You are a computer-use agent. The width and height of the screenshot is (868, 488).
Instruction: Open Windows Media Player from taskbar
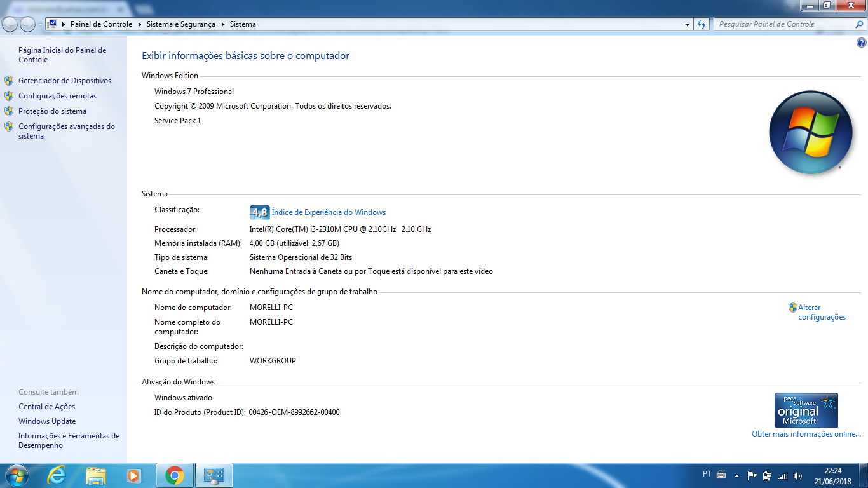(x=134, y=475)
